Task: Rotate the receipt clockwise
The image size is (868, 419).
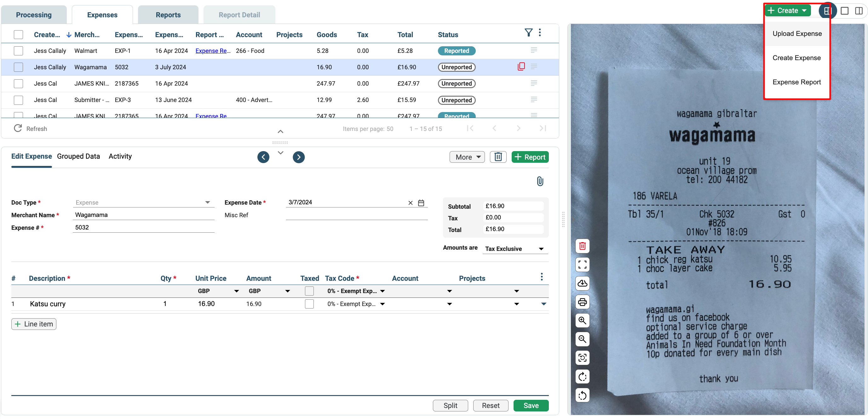Action: [x=582, y=377]
